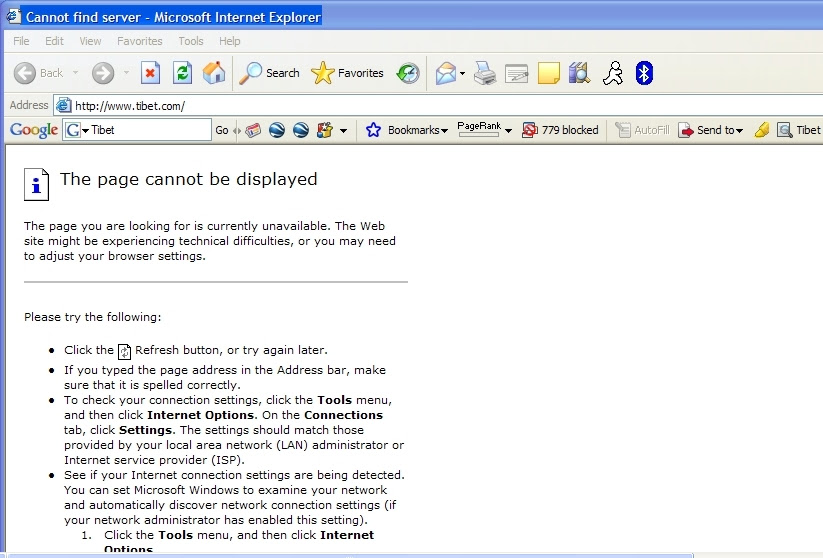Click the yellow highlighter icon
Viewport: 823px width, 558px height.
(x=762, y=130)
